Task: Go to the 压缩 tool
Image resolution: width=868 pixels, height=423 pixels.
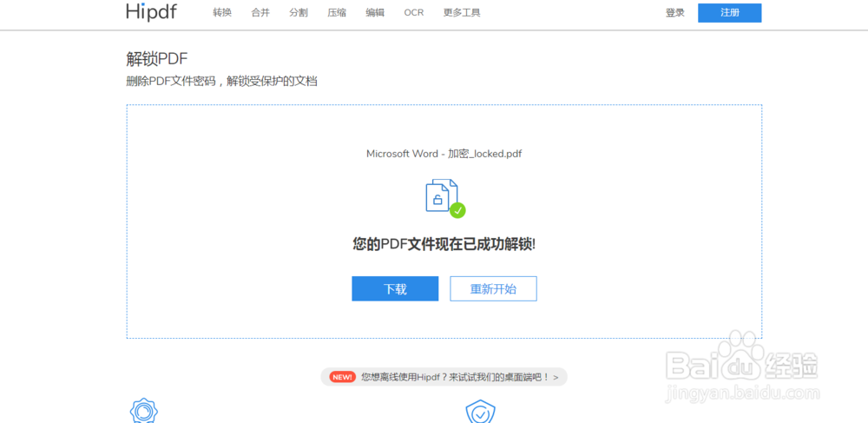Action: tap(337, 12)
